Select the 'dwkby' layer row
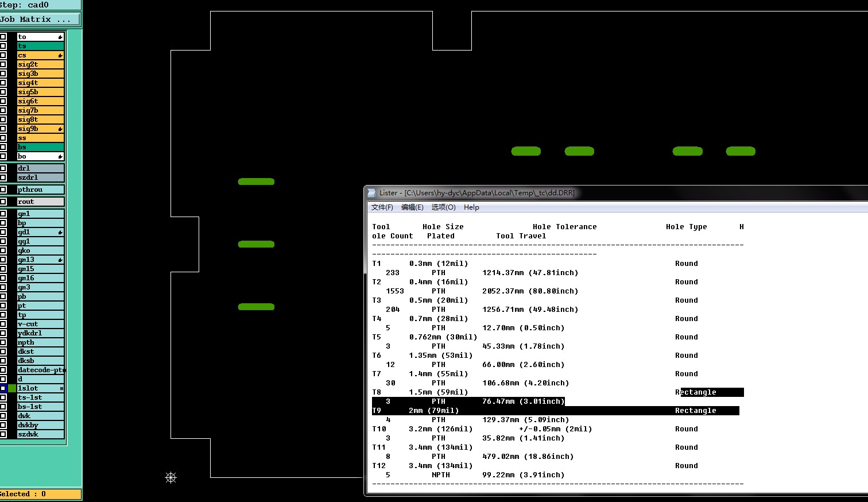The width and height of the screenshot is (868, 502). click(x=40, y=425)
